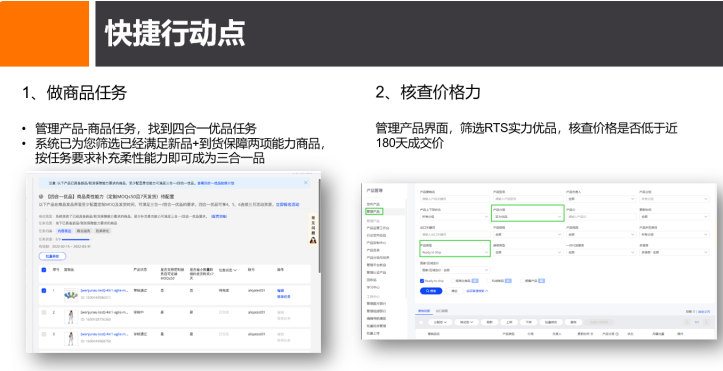Open the product thumbnail in row 2
723x371 pixels.
point(71,316)
